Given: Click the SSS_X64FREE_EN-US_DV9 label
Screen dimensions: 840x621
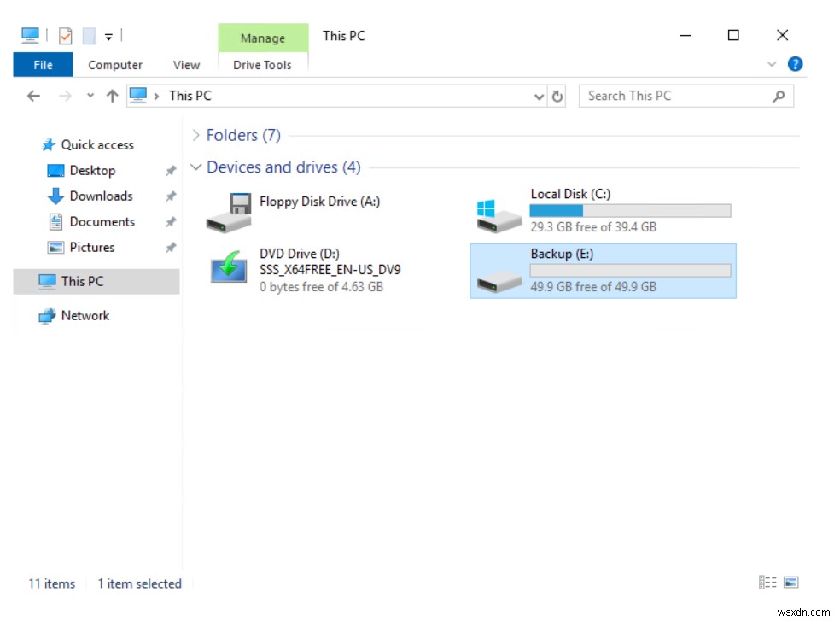Looking at the screenshot, I should tap(330, 270).
